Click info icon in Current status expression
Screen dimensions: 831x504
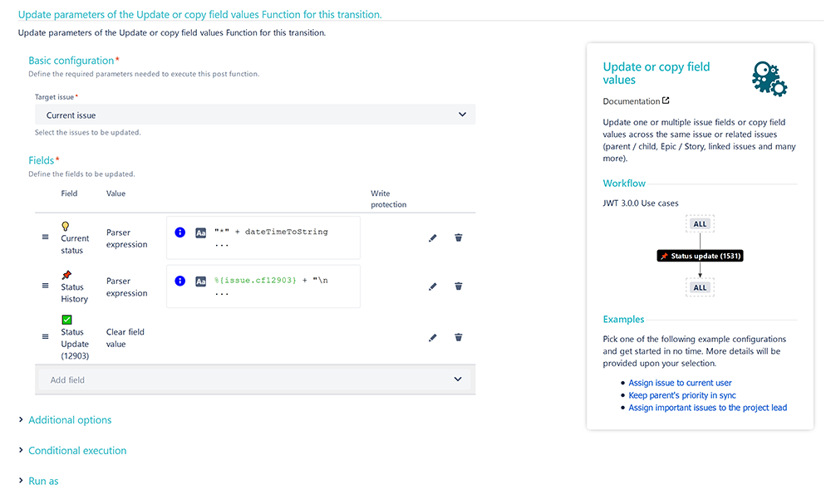click(180, 232)
